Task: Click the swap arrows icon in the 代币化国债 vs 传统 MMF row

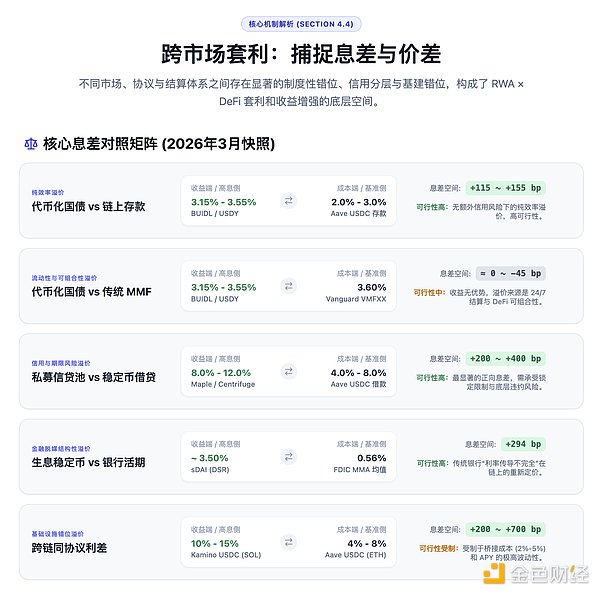Action: (x=289, y=286)
